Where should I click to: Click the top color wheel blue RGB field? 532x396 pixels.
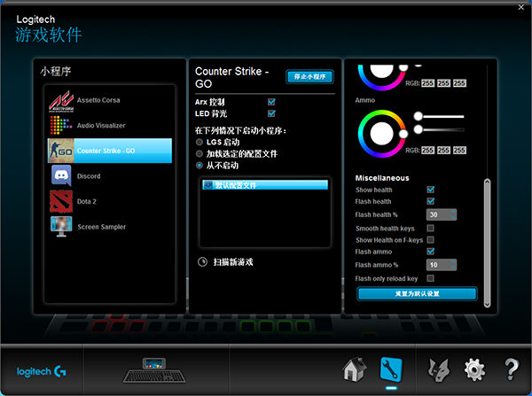point(459,83)
